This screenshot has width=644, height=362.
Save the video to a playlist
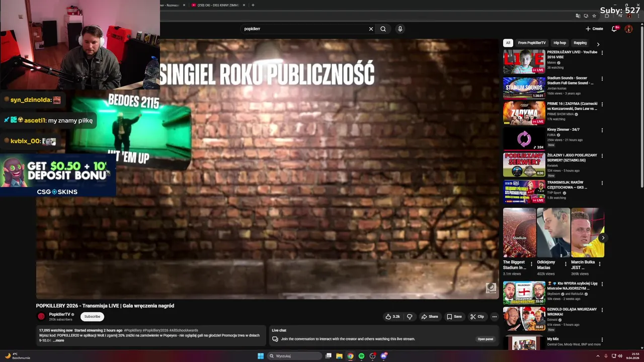454,317
